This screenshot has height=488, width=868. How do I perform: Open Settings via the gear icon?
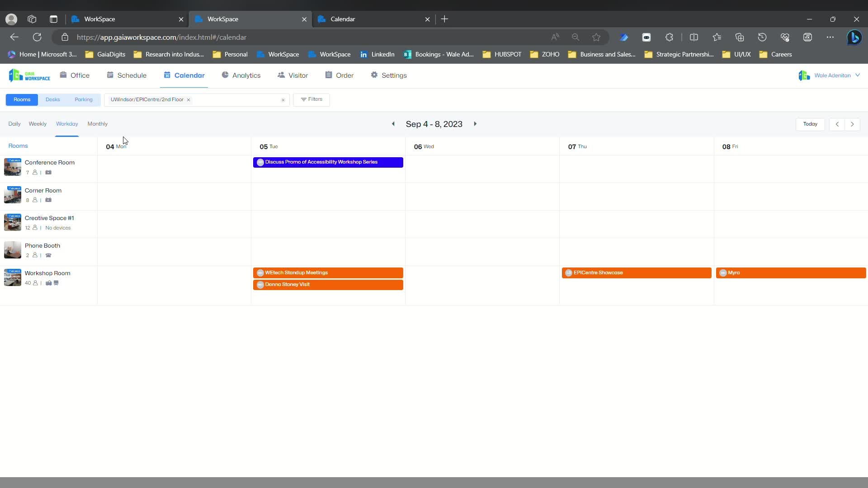click(375, 75)
